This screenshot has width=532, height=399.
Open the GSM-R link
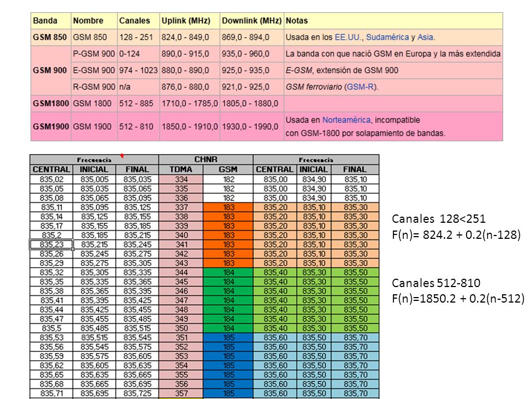360,87
